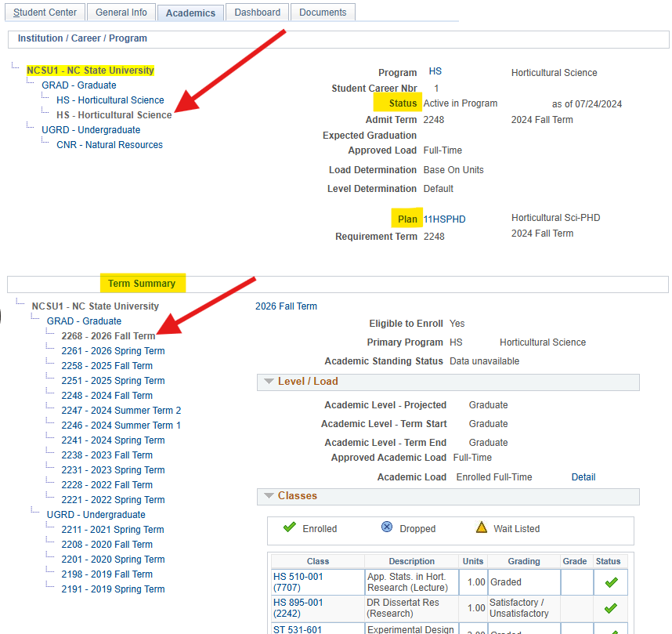Open GRAD - Graduate in program tree
This screenshot has width=672, height=634.
pyautogui.click(x=79, y=85)
